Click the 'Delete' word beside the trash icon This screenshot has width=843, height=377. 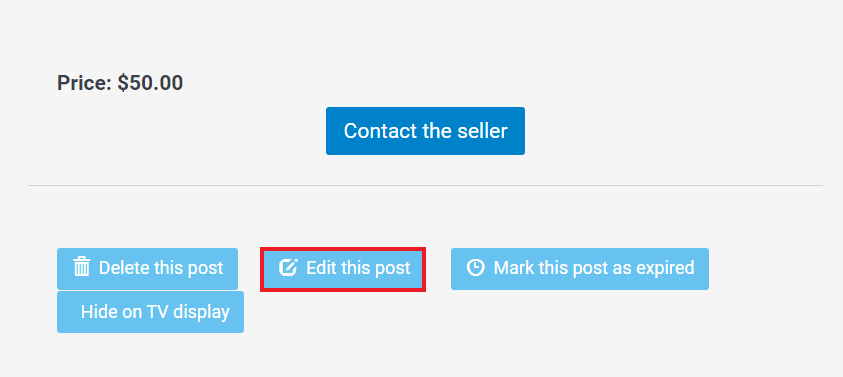(124, 268)
